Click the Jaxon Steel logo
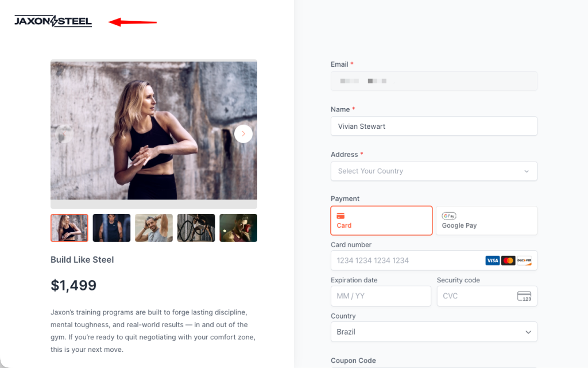Viewport: 588px width, 368px height. coord(53,21)
